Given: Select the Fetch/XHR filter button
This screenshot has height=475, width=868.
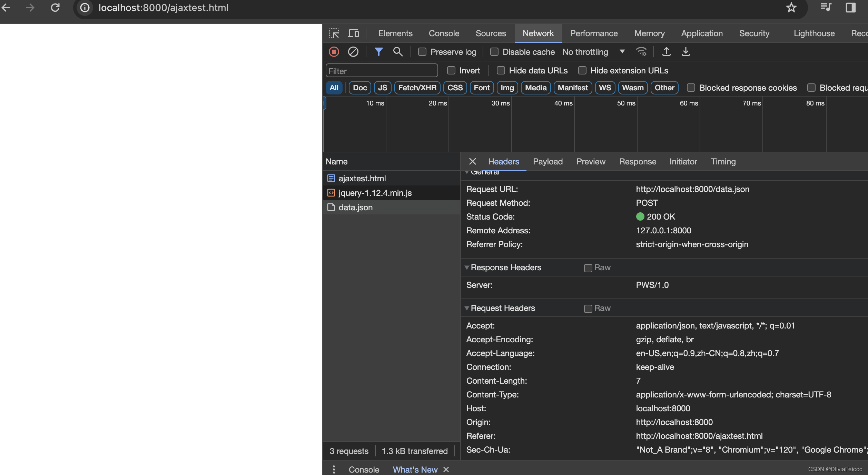Looking at the screenshot, I should coord(417,88).
